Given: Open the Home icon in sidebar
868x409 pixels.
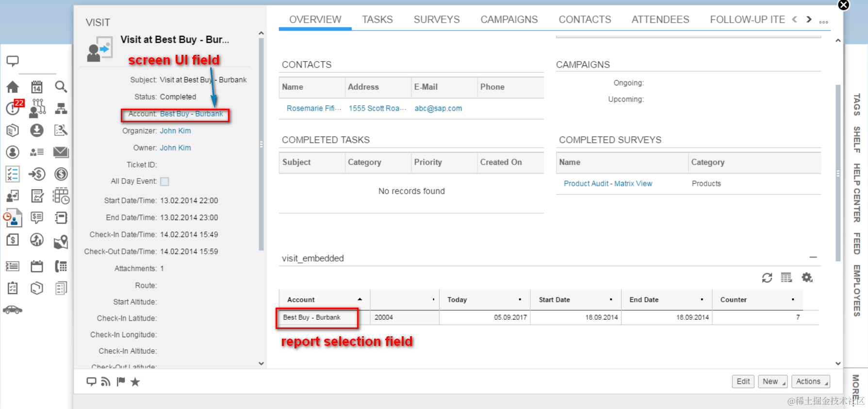Looking at the screenshot, I should pos(13,87).
